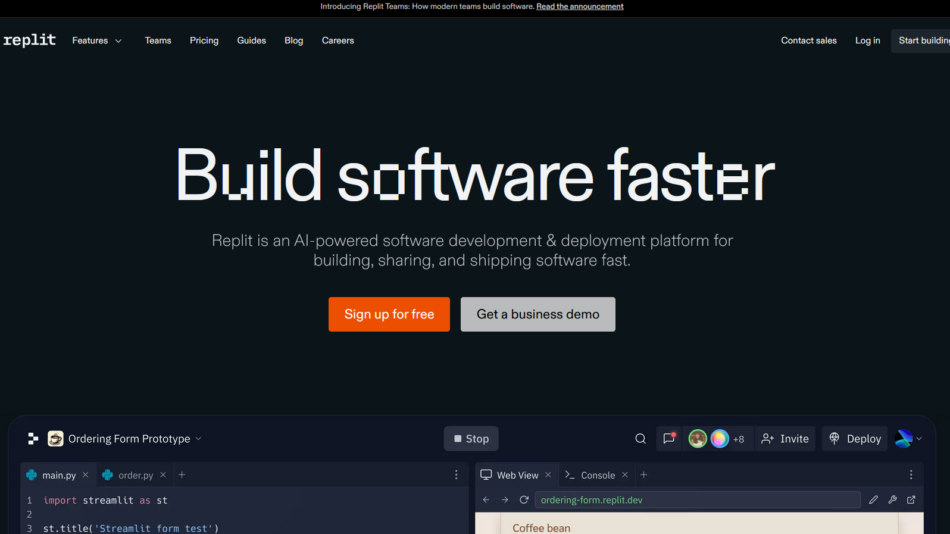
Task: Select the Console tab
Action: pos(597,475)
